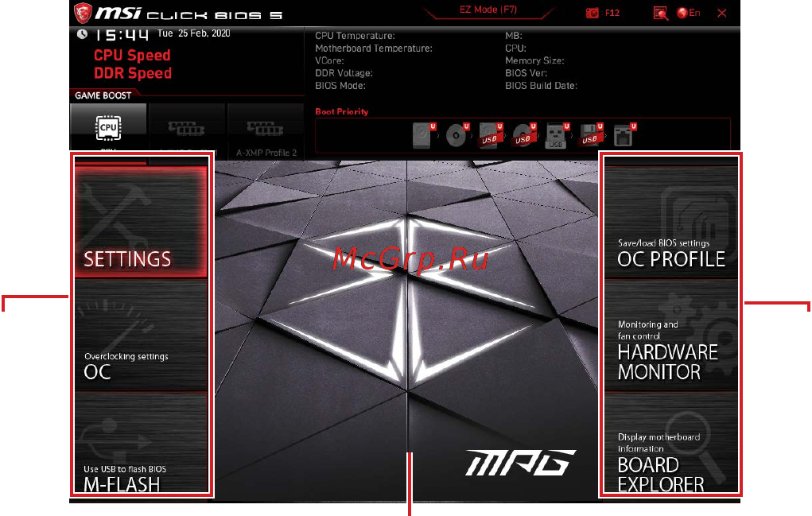
Task: Open HARDWARE MONITOR fan control
Action: [671, 335]
